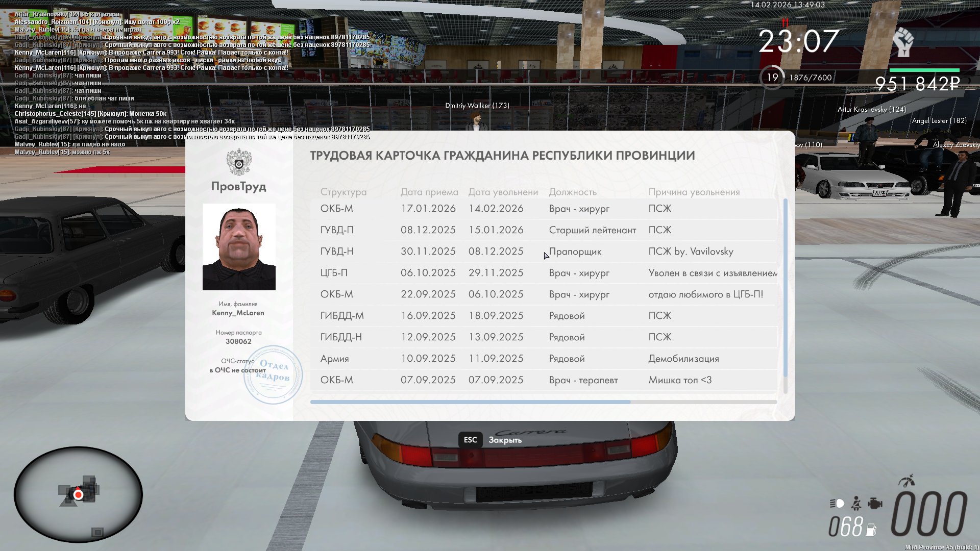Click the headlights indicator icon

pyautogui.click(x=837, y=504)
